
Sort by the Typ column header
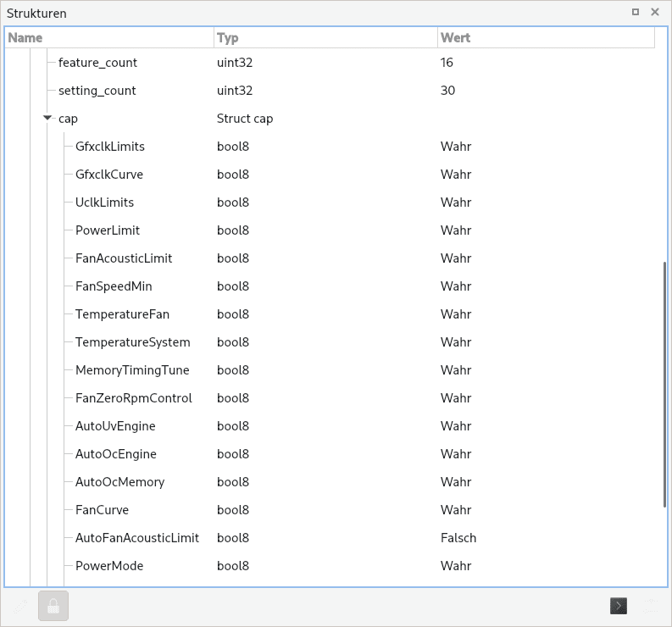click(325, 38)
